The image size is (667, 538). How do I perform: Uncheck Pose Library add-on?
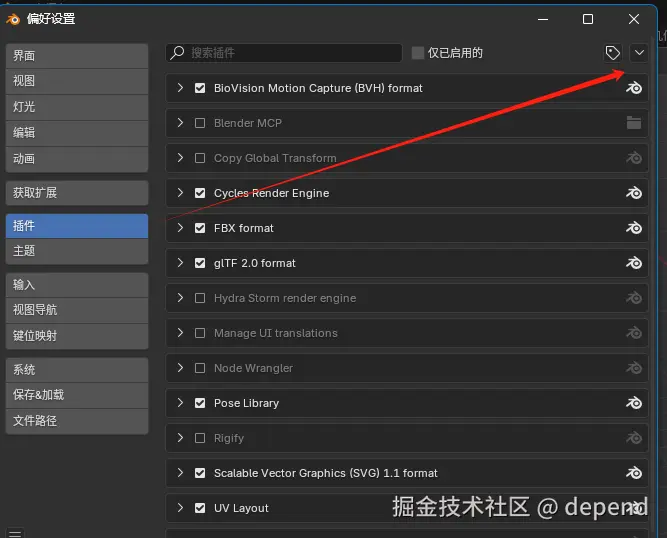[200, 403]
